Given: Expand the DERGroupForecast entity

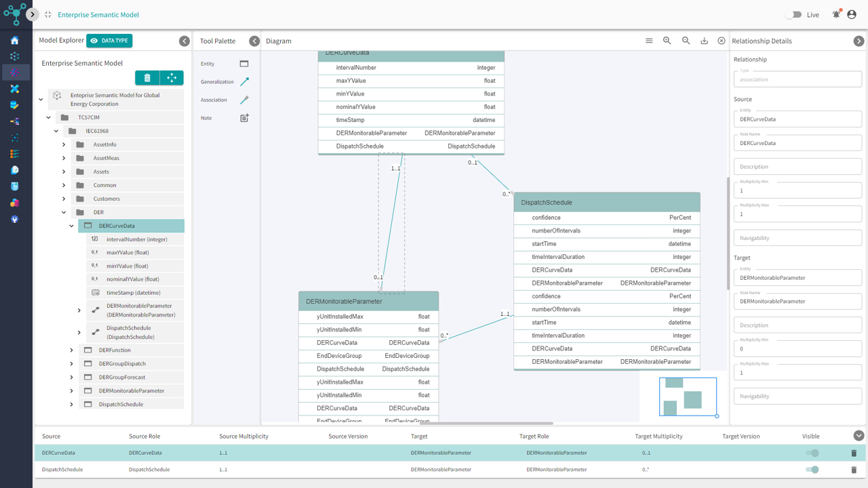Looking at the screenshot, I should tap(71, 378).
